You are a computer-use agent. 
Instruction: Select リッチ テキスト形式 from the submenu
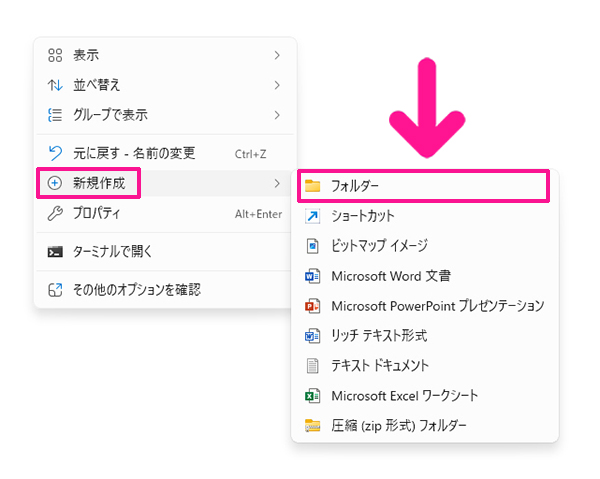pos(379,336)
